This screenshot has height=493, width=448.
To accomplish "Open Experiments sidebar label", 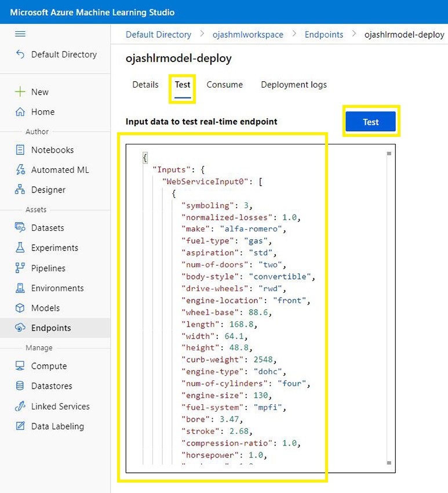I will click(x=54, y=248).
